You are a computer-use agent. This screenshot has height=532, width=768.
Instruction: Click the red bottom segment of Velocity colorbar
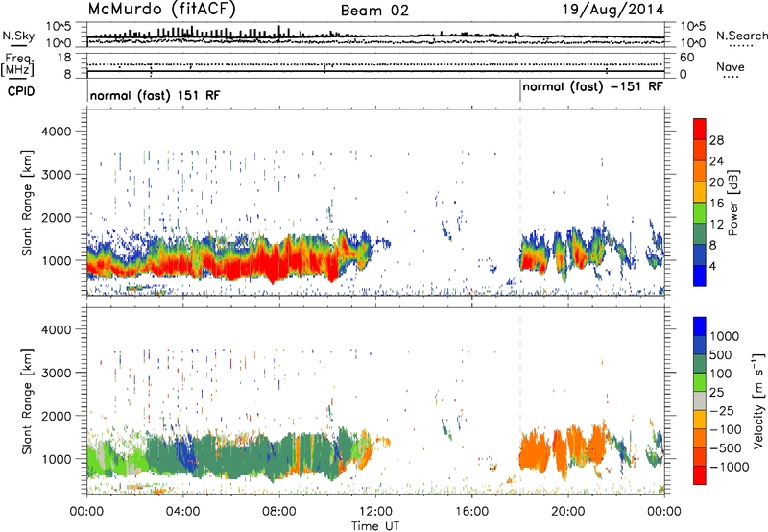pos(700,475)
